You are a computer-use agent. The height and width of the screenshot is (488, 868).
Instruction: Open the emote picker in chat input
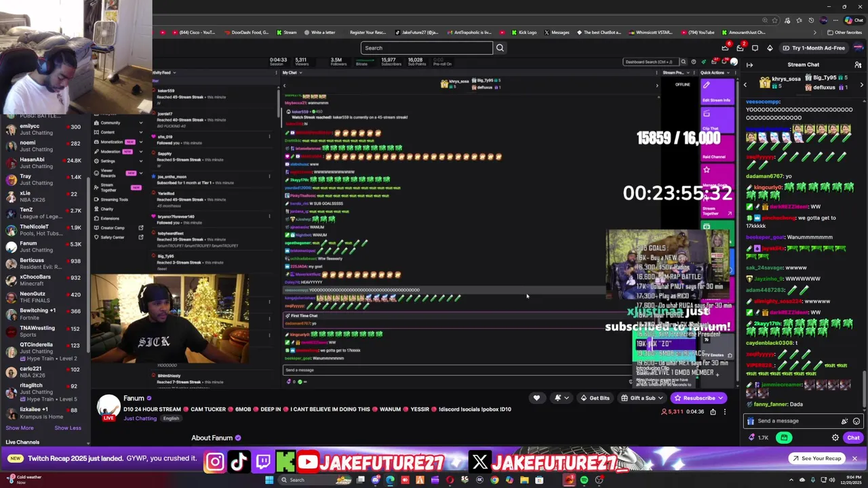coord(856,421)
